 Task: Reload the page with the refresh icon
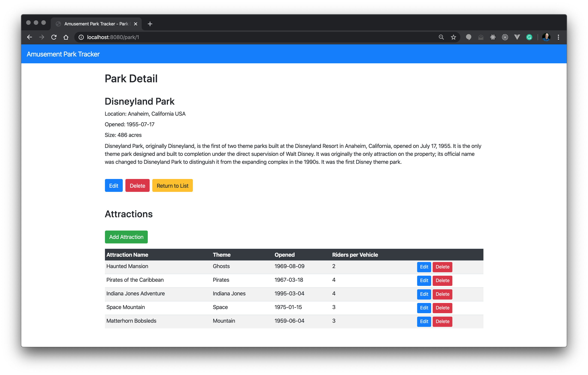point(54,37)
